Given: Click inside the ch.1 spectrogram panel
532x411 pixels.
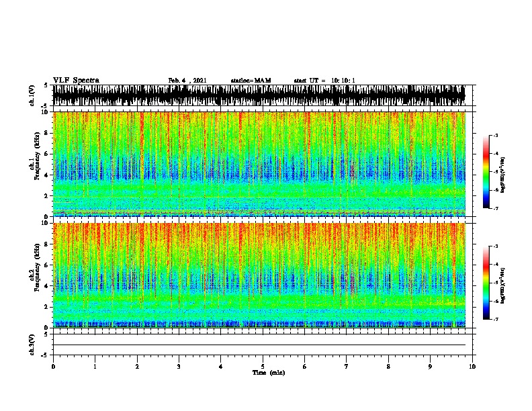Looking at the screenshot, I should (259, 164).
